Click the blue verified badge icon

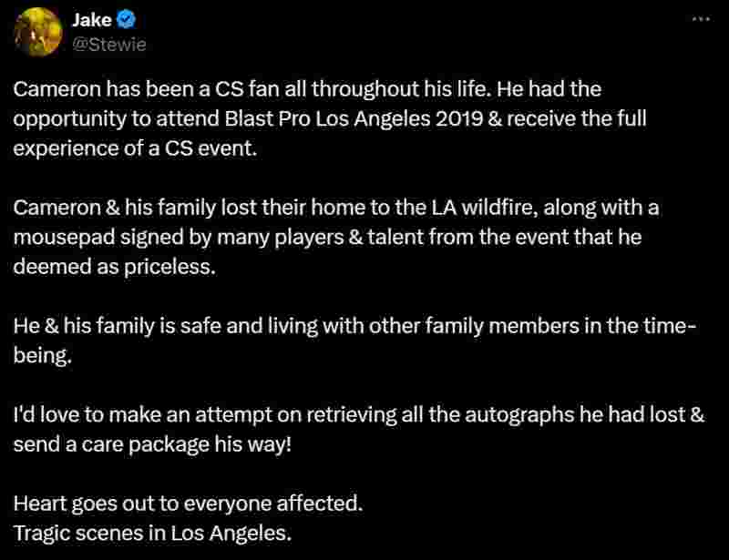point(126,19)
